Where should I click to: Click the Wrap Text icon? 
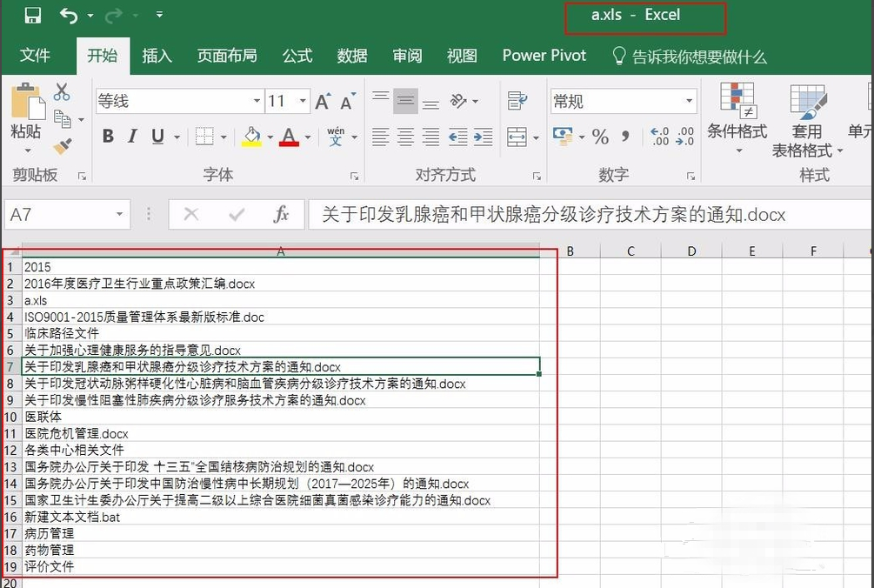coord(517,101)
